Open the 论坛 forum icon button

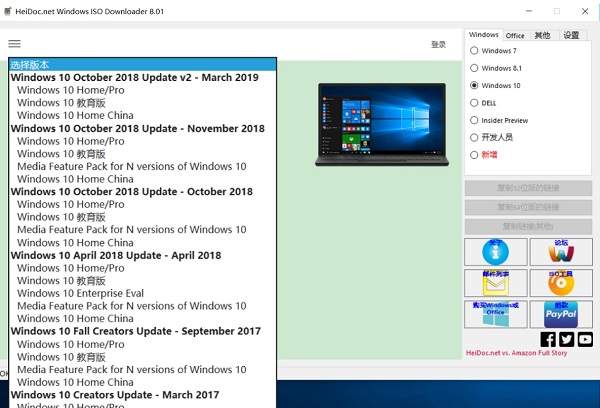click(x=561, y=251)
